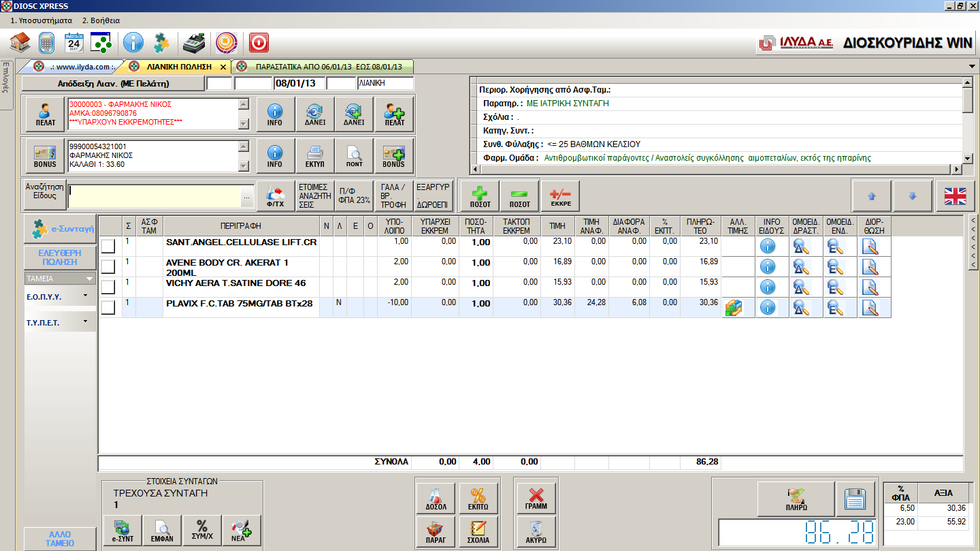Move line down with blue down arrow
The width and height of the screenshot is (980, 551).
point(913,196)
